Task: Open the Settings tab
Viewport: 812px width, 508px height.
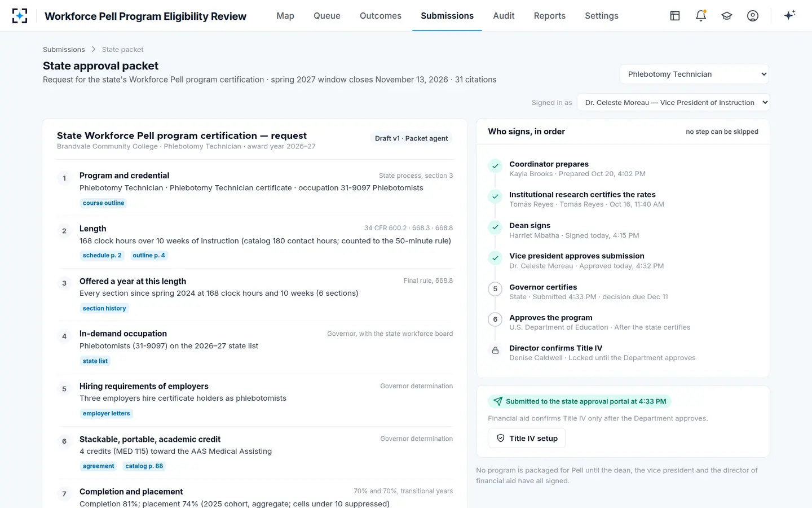Action: (602, 16)
